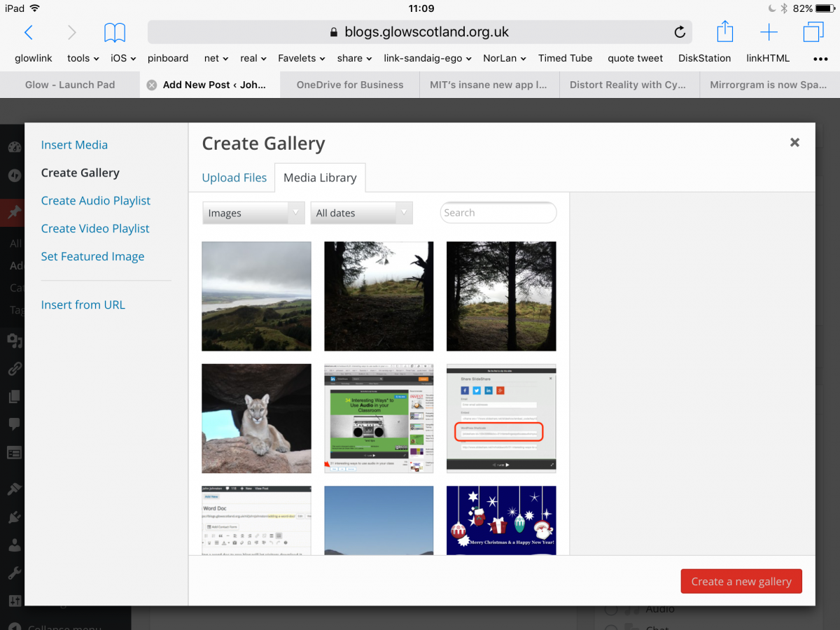Choose Set Featured Image in sidebar
The image size is (840, 630).
click(x=92, y=256)
